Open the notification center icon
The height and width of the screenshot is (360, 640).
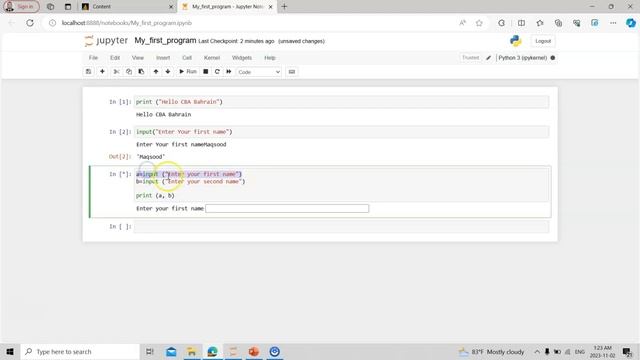(x=627, y=351)
